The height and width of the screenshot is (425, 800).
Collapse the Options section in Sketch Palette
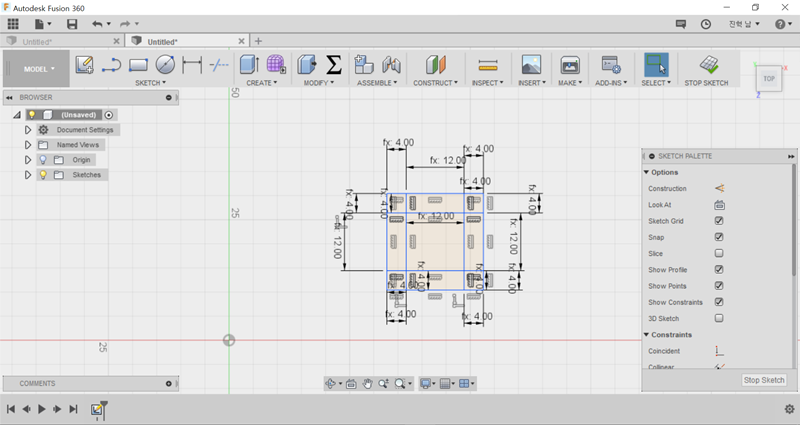tap(646, 172)
